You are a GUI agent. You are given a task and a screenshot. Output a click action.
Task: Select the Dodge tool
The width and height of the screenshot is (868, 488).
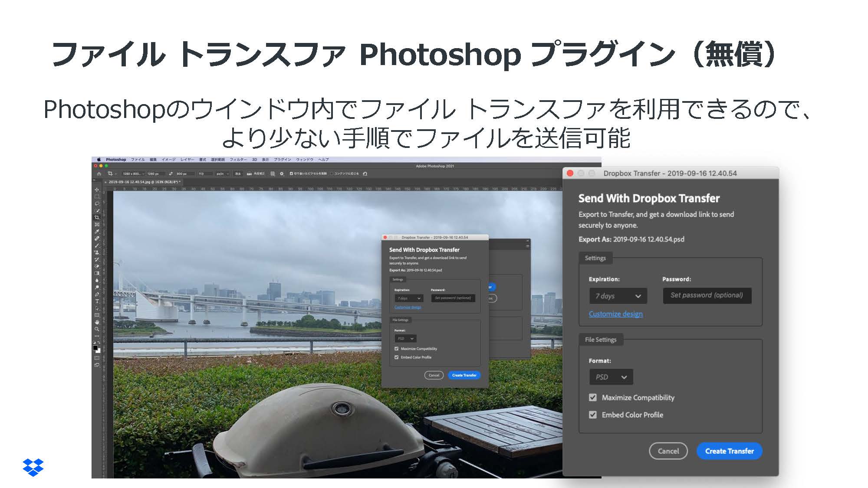97,287
